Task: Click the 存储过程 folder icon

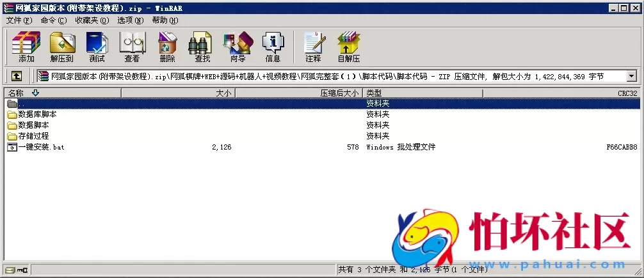Action: point(12,135)
